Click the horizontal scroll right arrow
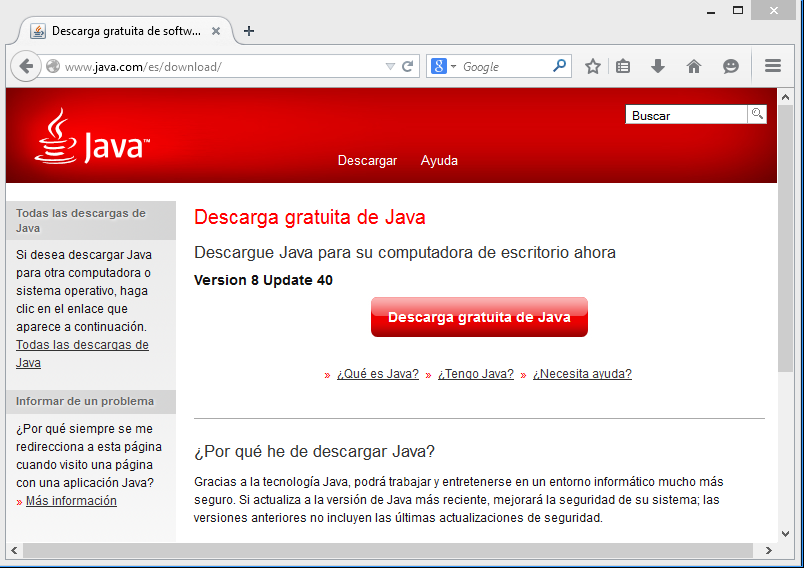The width and height of the screenshot is (804, 568). point(768,551)
